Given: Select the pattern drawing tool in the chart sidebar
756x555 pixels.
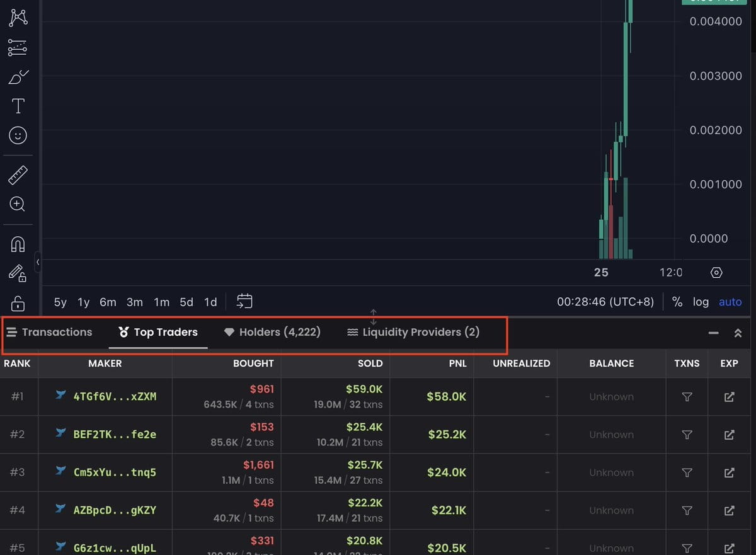Looking at the screenshot, I should click(x=18, y=18).
